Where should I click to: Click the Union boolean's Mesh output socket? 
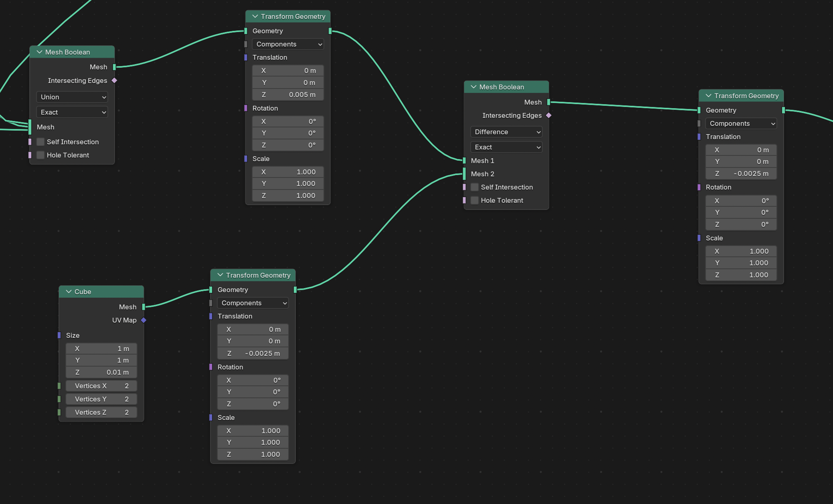[x=114, y=67]
